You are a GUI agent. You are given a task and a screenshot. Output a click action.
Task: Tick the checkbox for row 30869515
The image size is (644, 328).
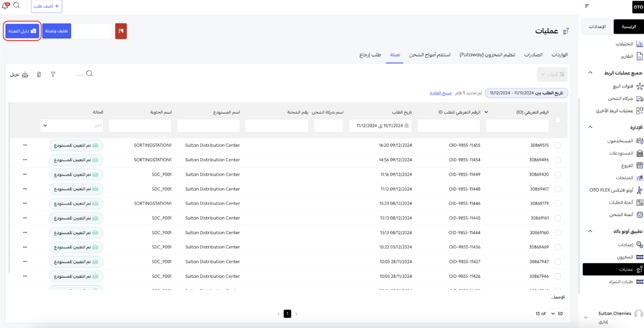tap(558, 145)
